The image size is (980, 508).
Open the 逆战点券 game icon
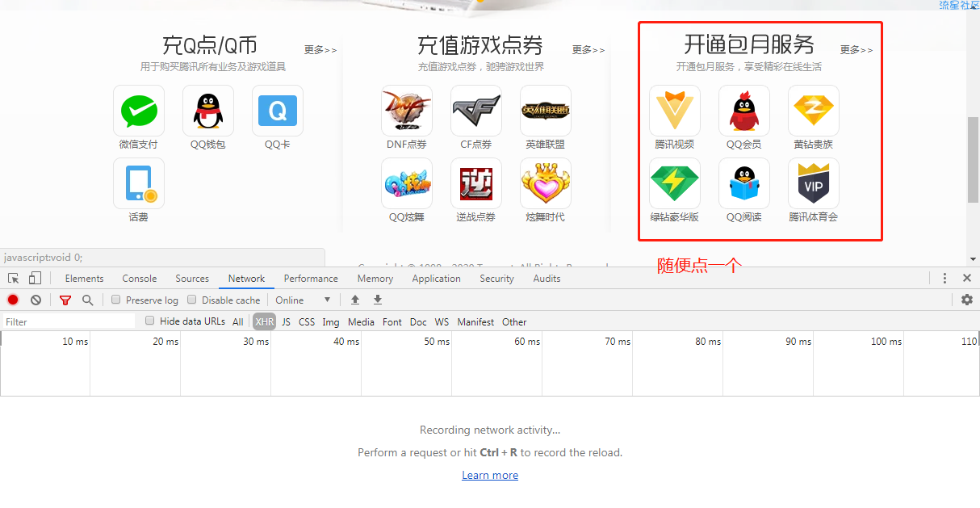tap(475, 183)
